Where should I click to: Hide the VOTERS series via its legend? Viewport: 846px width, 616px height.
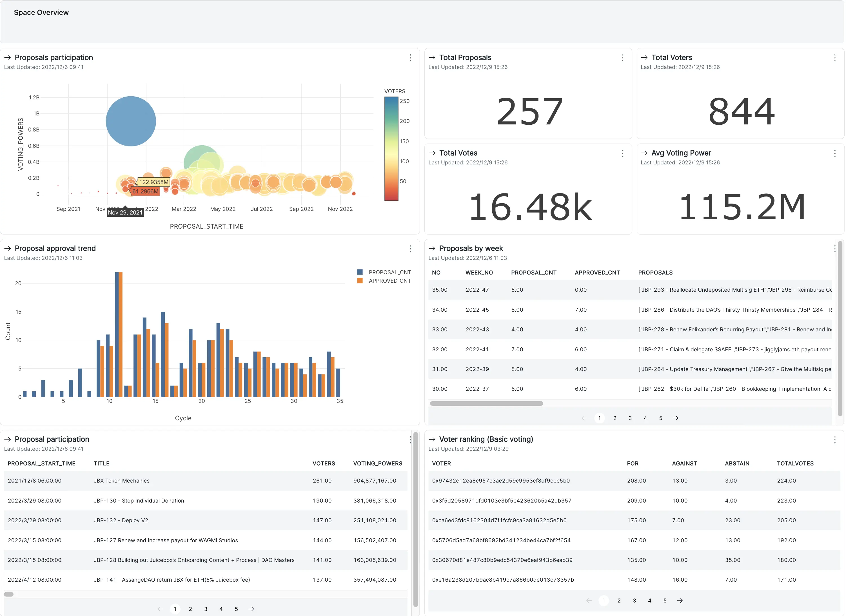tap(394, 91)
